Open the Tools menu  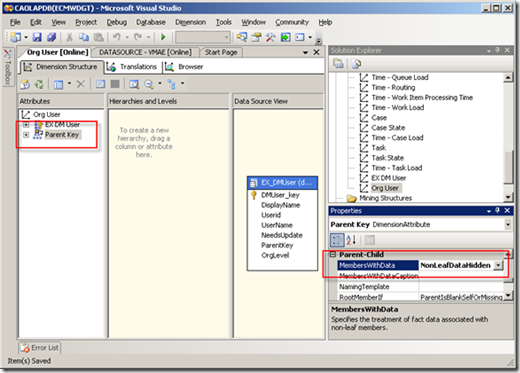(x=223, y=22)
